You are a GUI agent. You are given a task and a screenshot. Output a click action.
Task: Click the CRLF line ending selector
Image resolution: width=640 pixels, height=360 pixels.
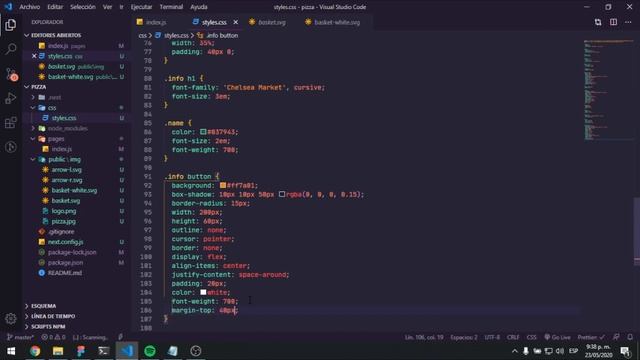[513, 337]
